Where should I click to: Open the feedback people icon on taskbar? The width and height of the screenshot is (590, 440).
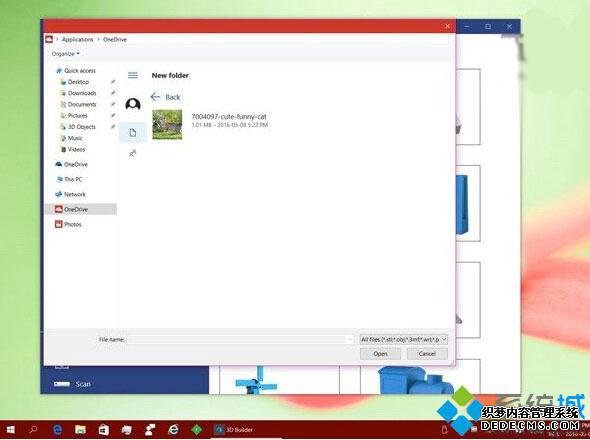(x=150, y=429)
